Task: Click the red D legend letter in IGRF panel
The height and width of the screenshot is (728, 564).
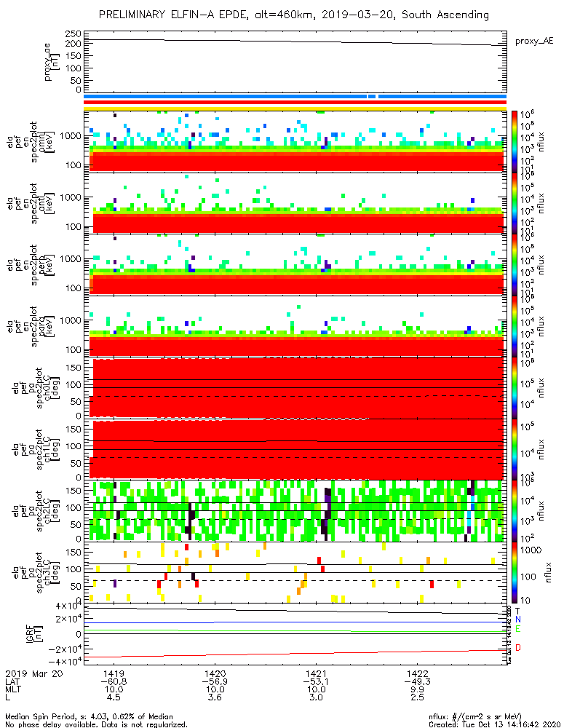Action: tap(518, 647)
